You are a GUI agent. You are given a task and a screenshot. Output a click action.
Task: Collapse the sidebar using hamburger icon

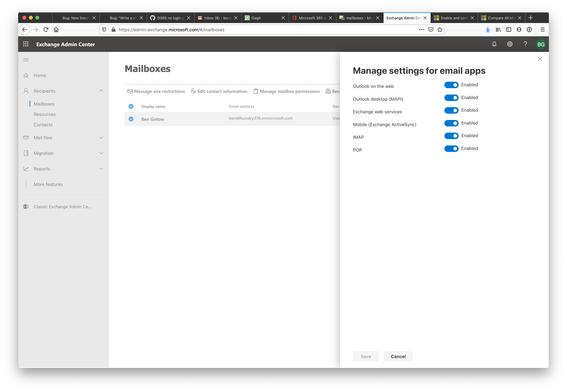coord(26,60)
